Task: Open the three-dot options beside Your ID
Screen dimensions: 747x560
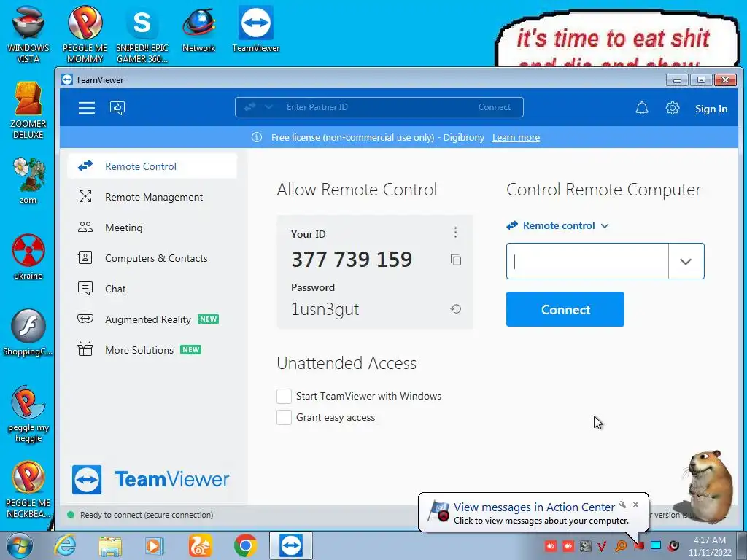Action: [455, 232]
